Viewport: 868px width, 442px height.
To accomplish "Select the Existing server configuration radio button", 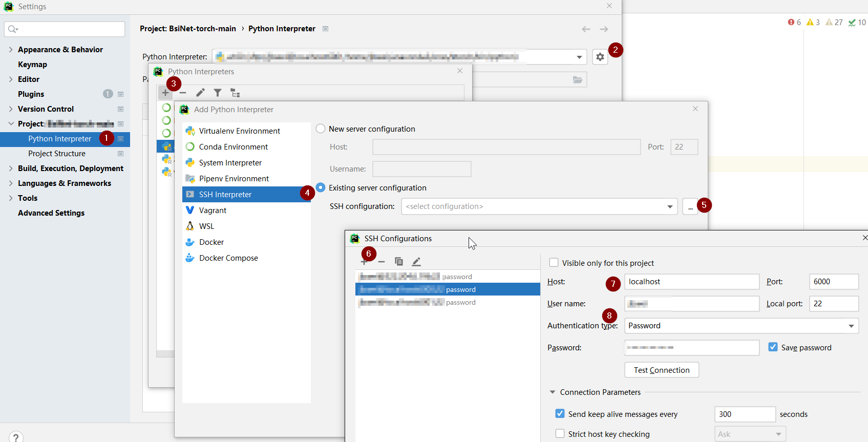I will click(321, 187).
